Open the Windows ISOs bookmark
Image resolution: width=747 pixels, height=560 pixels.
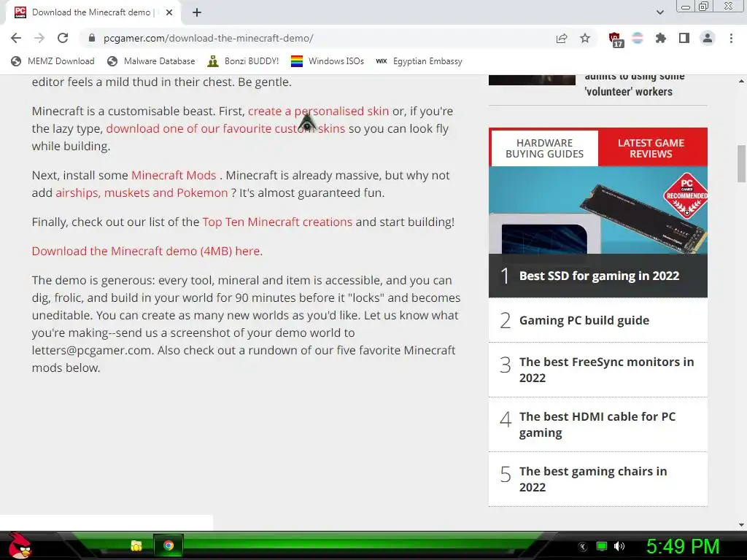click(328, 61)
